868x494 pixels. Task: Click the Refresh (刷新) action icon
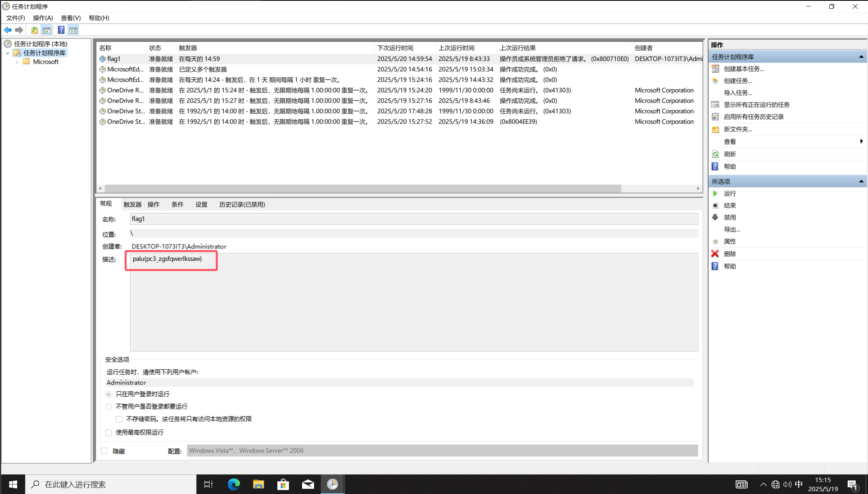[x=715, y=154]
